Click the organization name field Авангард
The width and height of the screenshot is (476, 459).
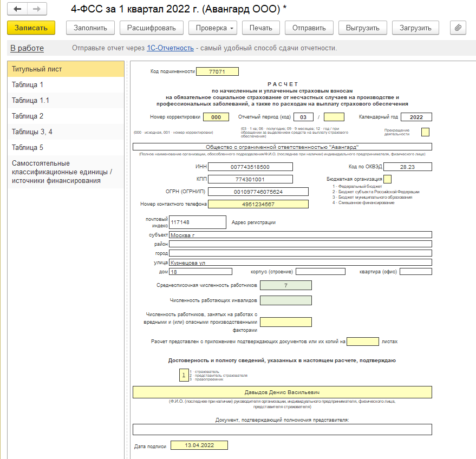tap(282, 147)
